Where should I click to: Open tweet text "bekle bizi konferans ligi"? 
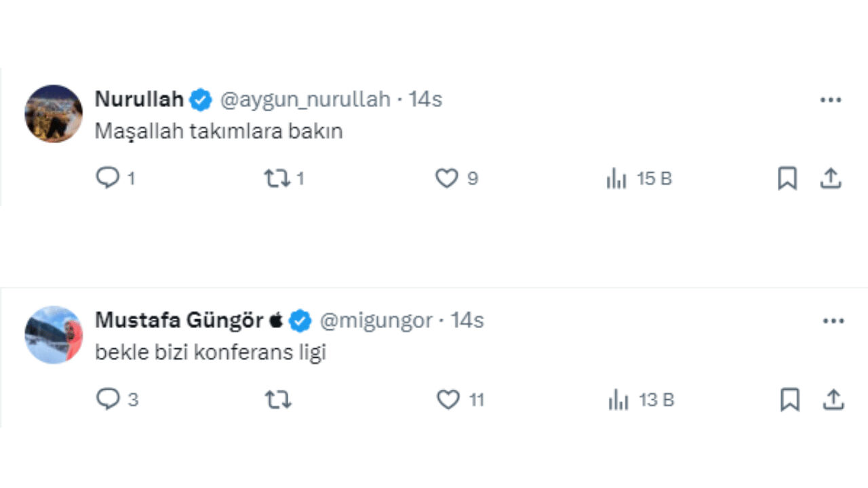click(211, 352)
